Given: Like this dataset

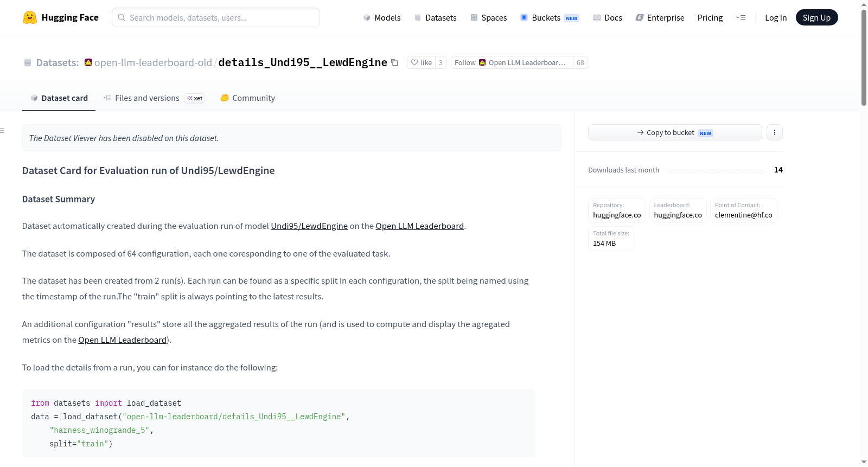Looking at the screenshot, I should [x=422, y=63].
